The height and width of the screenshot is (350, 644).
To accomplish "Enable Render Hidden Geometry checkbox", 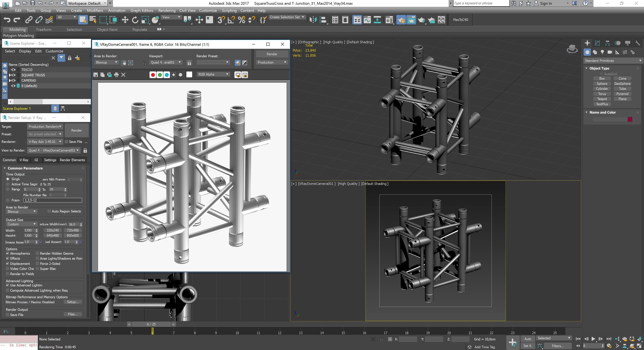I will coord(38,253).
